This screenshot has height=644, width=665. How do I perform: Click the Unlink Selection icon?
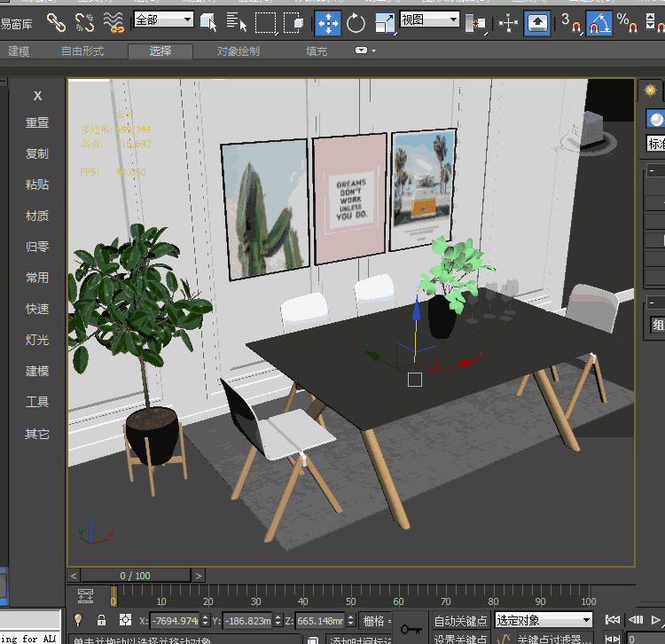click(x=84, y=21)
